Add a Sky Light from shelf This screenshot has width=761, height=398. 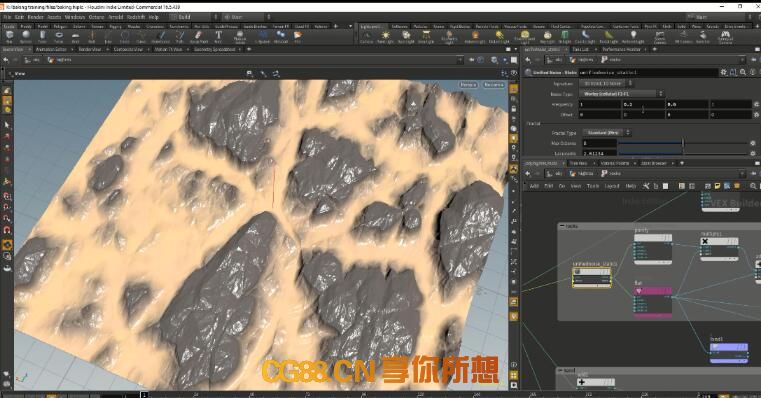click(x=547, y=36)
